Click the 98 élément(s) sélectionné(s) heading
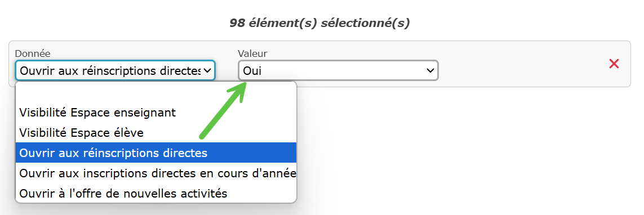644x215 pixels. tap(319, 23)
